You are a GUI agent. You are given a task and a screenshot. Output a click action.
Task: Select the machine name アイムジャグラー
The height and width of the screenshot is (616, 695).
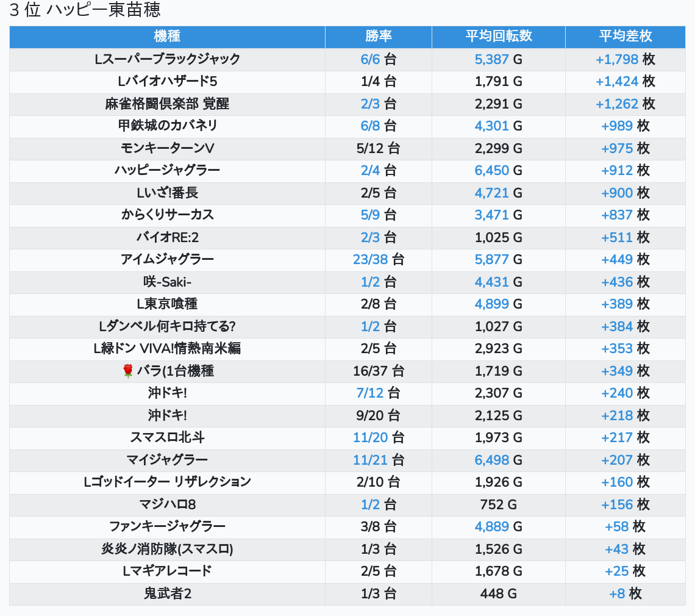point(167,259)
